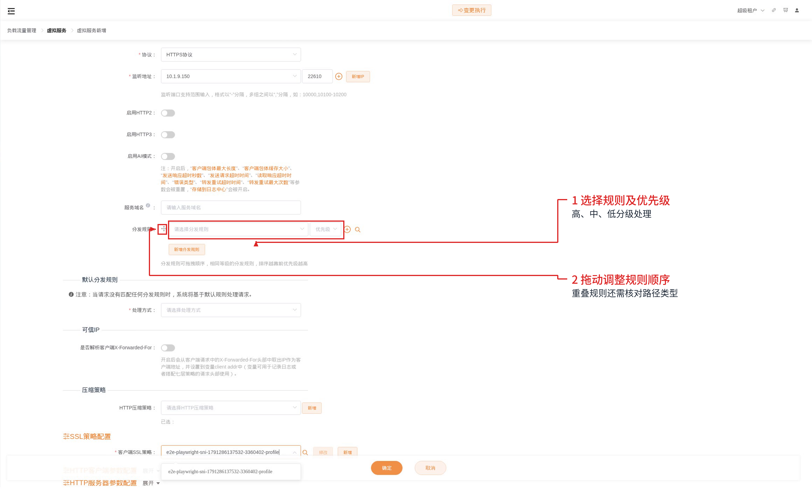Click 修改 next to client SSL policy
This screenshot has width=812, height=504.
pyautogui.click(x=323, y=452)
